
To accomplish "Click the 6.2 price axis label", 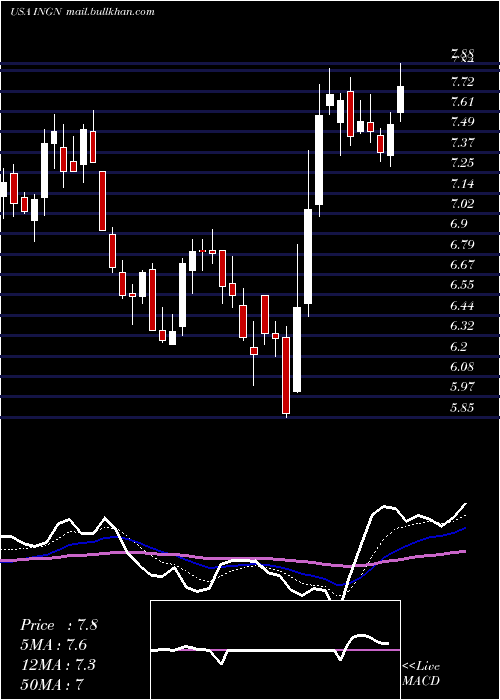I will click(459, 346).
